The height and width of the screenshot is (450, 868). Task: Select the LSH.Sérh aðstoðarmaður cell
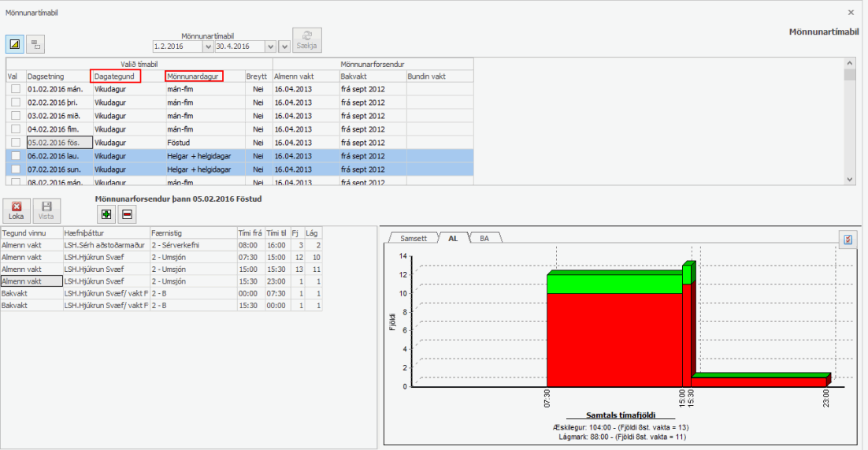coord(106,245)
